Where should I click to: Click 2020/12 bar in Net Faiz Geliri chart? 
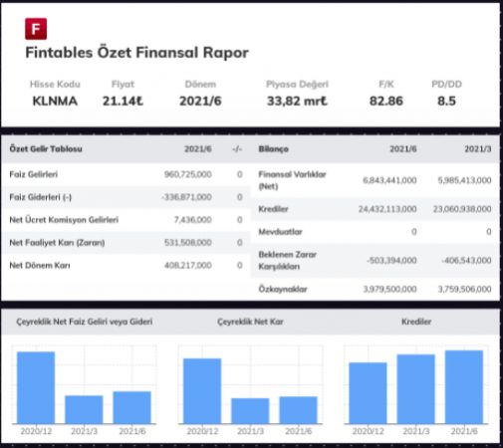pos(36,387)
